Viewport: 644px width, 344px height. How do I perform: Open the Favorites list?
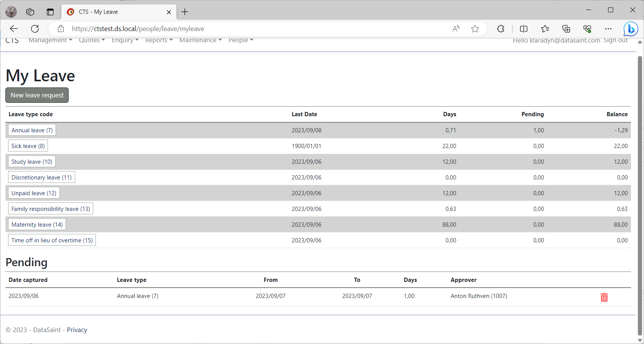click(x=545, y=29)
